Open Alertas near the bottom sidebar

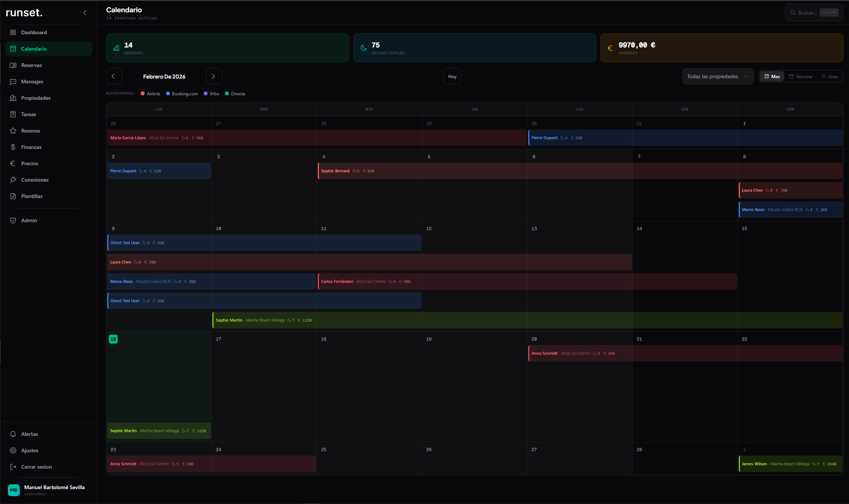click(x=29, y=434)
